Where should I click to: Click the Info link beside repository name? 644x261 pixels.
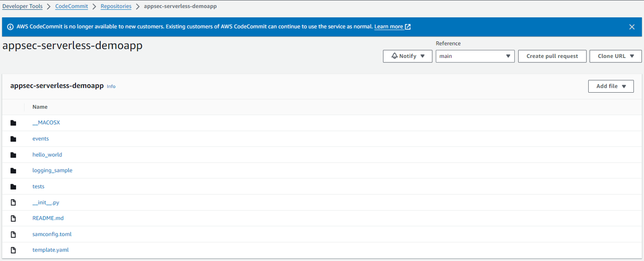[x=111, y=87]
